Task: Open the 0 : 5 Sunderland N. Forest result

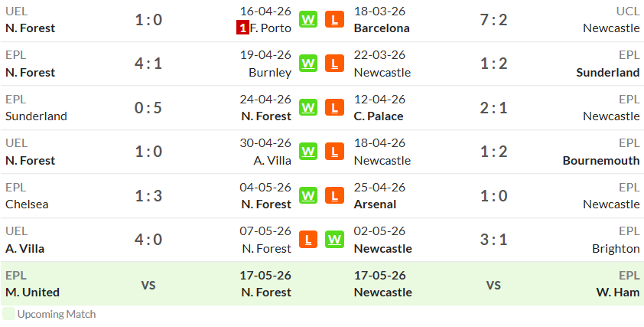Action: click(x=148, y=108)
